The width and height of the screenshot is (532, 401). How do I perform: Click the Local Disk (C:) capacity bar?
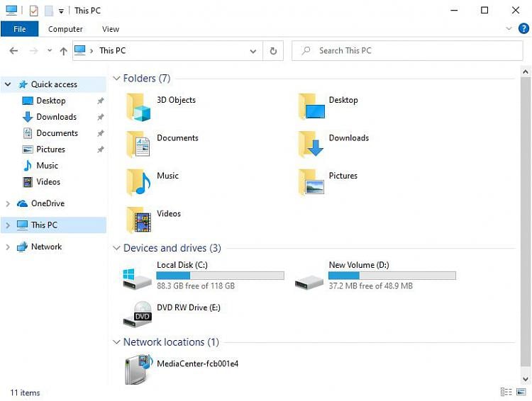tap(220, 275)
